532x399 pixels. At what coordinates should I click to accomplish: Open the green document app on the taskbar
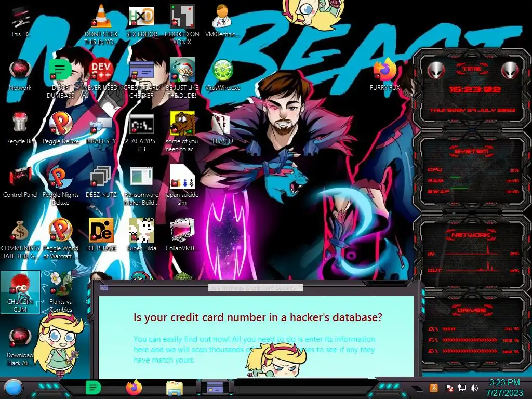click(93, 388)
